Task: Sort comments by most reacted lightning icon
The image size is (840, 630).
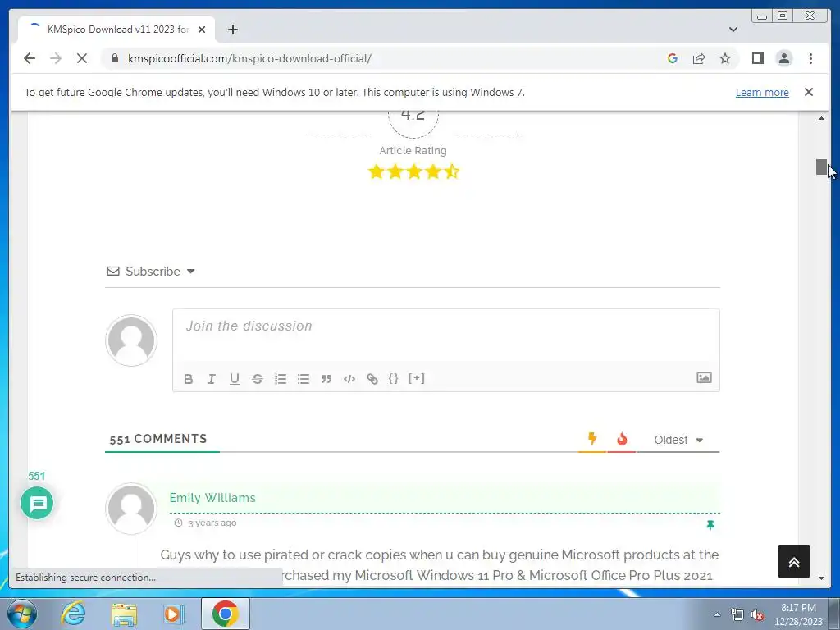Action: point(592,439)
